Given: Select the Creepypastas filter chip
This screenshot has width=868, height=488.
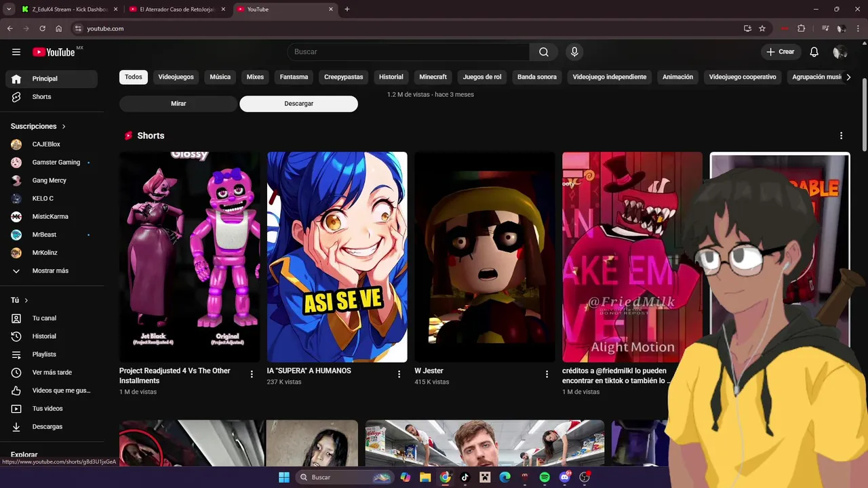Looking at the screenshot, I should pos(344,77).
